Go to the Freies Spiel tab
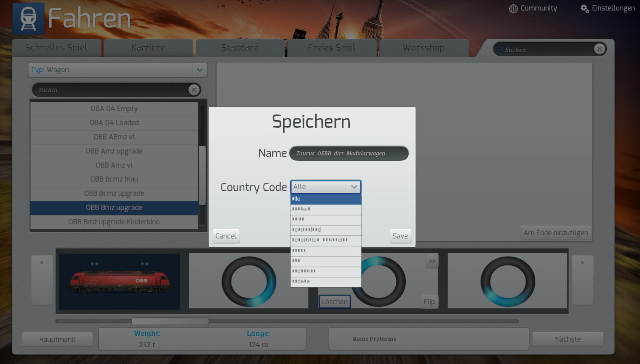Screen dimensions: 640x364 [x=332, y=47]
